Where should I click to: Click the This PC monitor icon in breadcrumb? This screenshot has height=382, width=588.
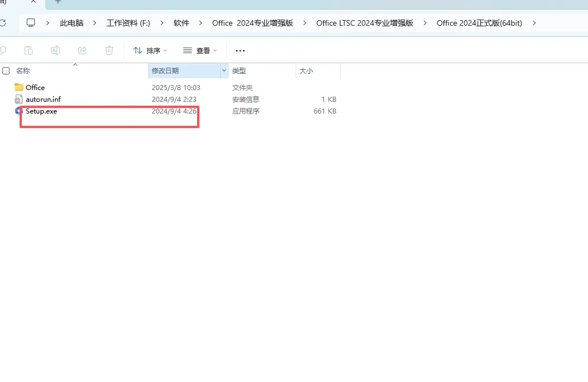point(31,23)
